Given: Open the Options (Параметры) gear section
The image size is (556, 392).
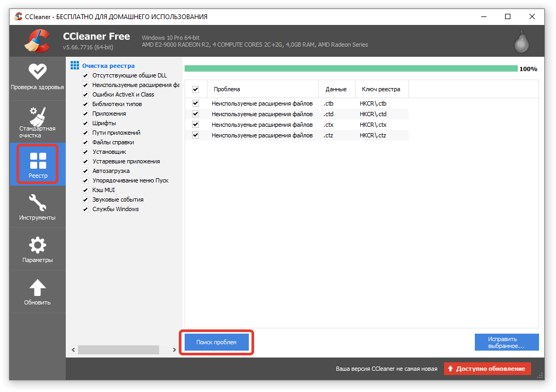Looking at the screenshot, I should [x=37, y=249].
